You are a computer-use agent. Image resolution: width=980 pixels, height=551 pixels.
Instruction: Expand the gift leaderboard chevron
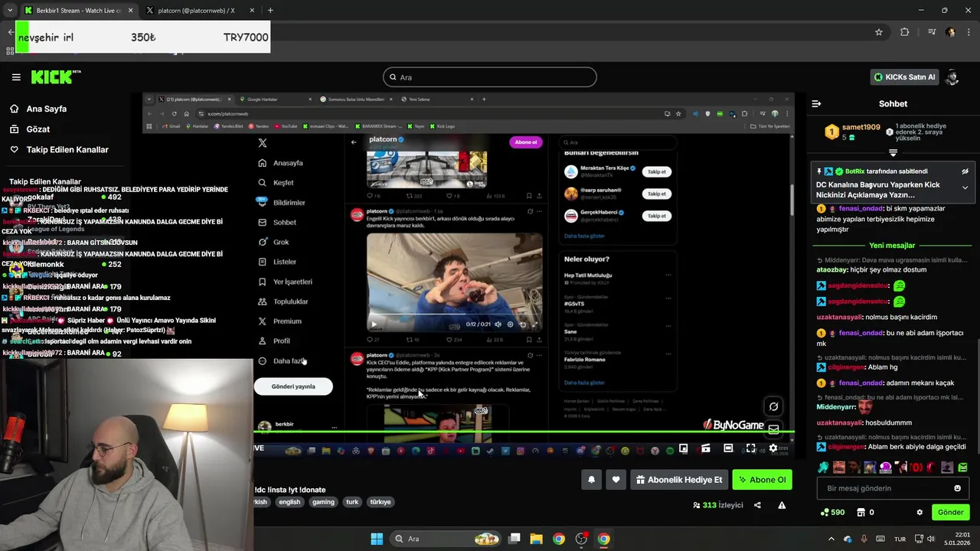pyautogui.click(x=893, y=152)
